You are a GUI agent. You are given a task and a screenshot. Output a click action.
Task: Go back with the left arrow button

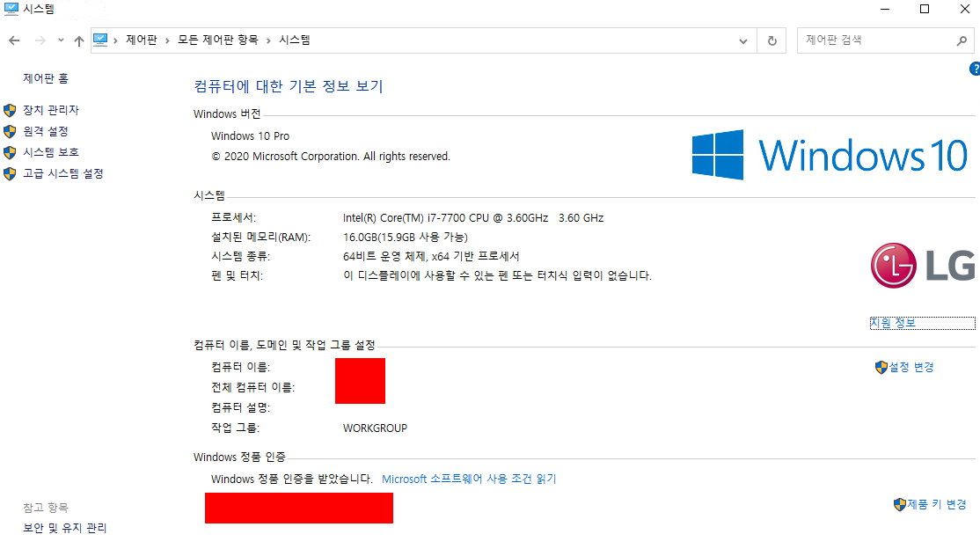click(14, 40)
